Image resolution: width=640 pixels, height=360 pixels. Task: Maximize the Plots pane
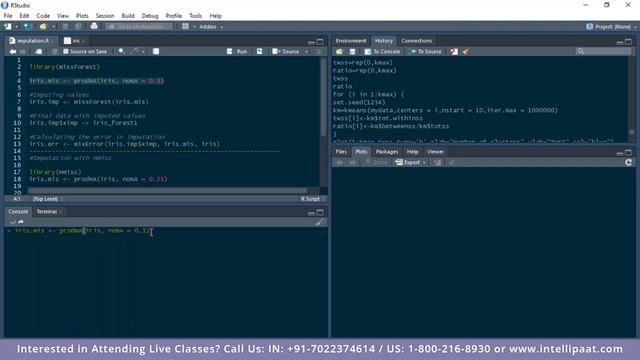point(629,153)
